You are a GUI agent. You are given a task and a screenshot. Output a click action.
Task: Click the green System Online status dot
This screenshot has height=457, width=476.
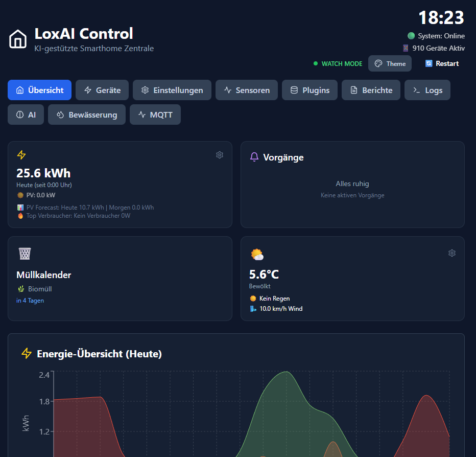point(411,36)
